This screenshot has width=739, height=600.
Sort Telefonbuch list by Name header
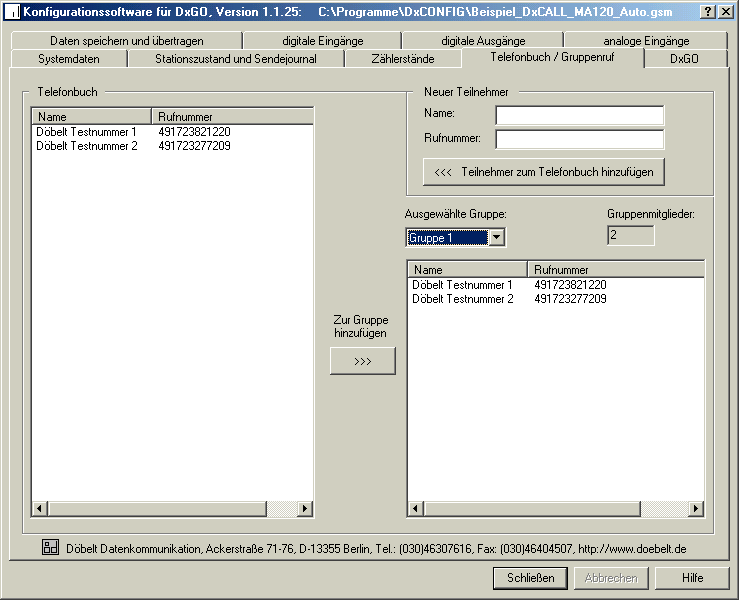click(x=91, y=116)
